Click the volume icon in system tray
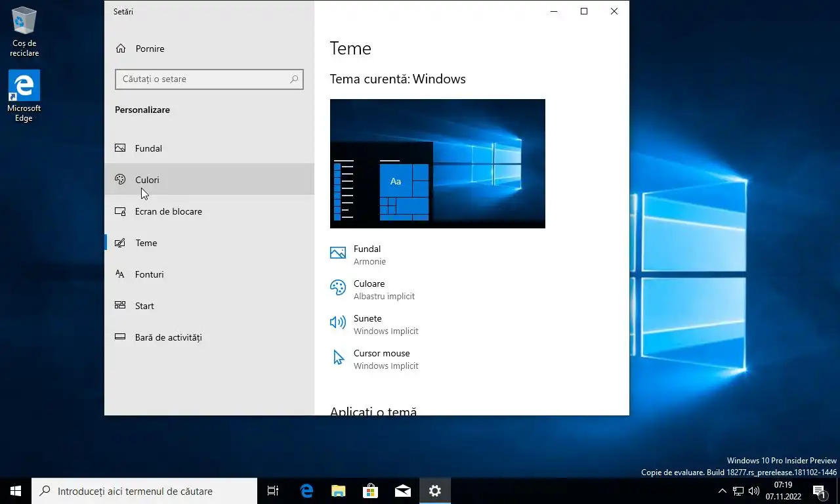The width and height of the screenshot is (840, 504). 753,491
